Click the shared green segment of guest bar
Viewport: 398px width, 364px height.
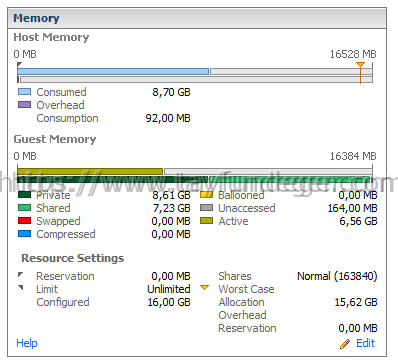click(x=290, y=180)
